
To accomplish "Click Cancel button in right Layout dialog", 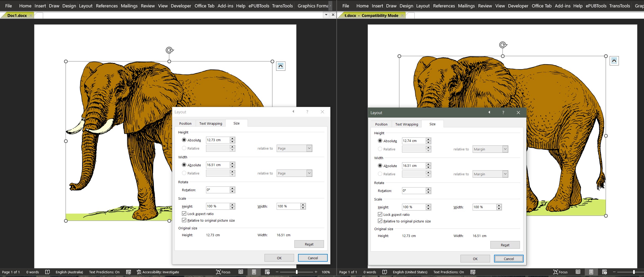I will click(509, 259).
